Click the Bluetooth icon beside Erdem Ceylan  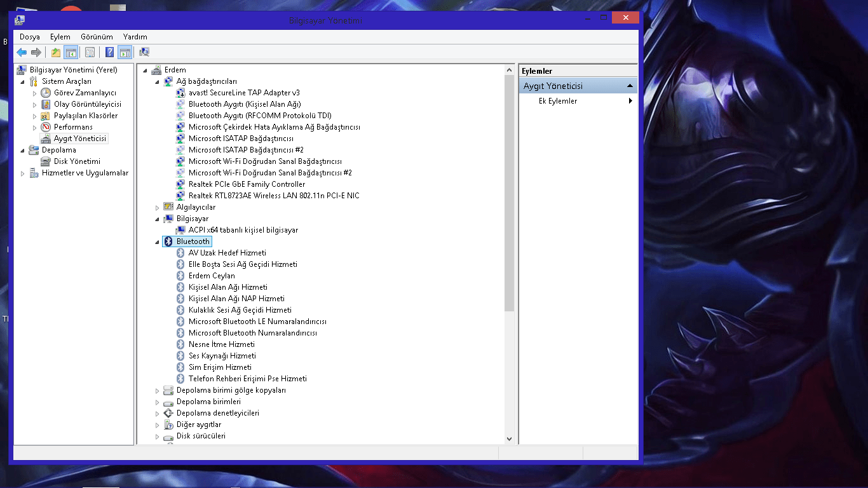click(x=180, y=276)
